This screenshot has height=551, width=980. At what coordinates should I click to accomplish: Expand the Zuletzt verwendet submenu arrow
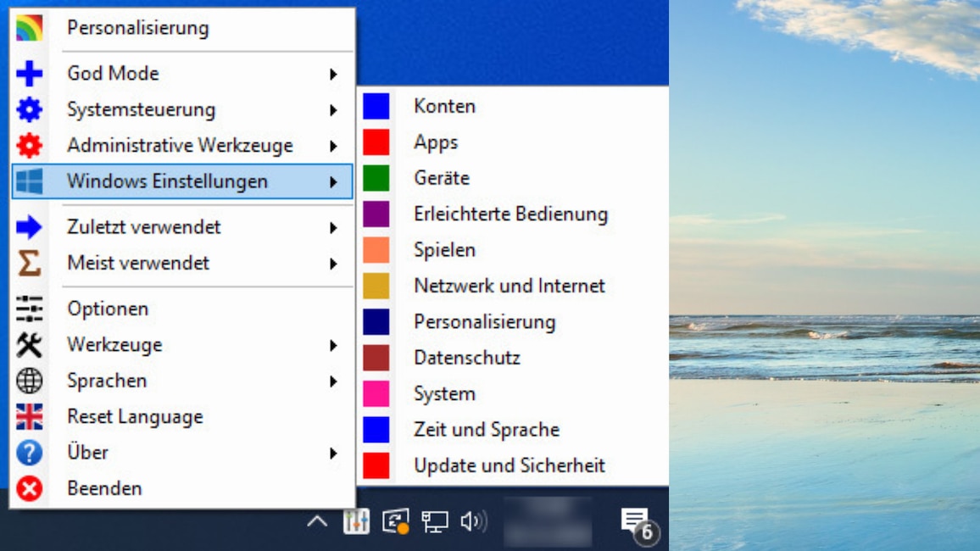[333, 228]
